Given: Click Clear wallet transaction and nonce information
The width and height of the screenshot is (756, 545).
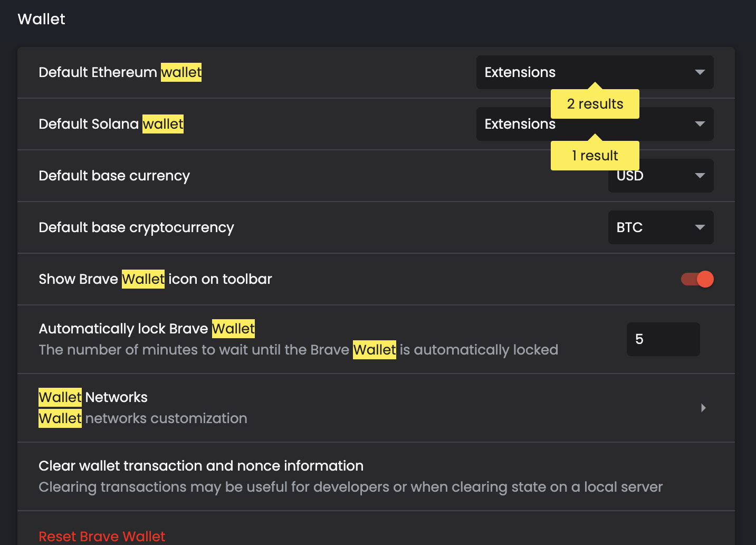Looking at the screenshot, I should (x=201, y=466).
